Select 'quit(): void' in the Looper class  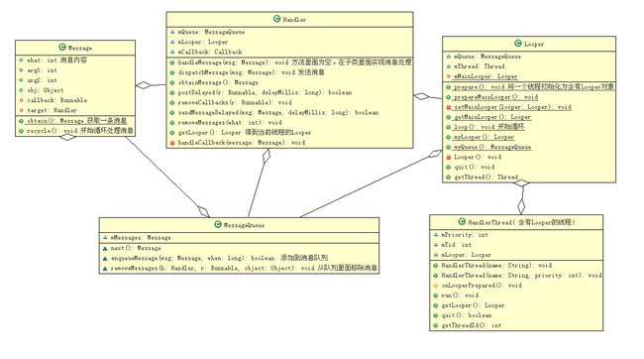pos(474,167)
